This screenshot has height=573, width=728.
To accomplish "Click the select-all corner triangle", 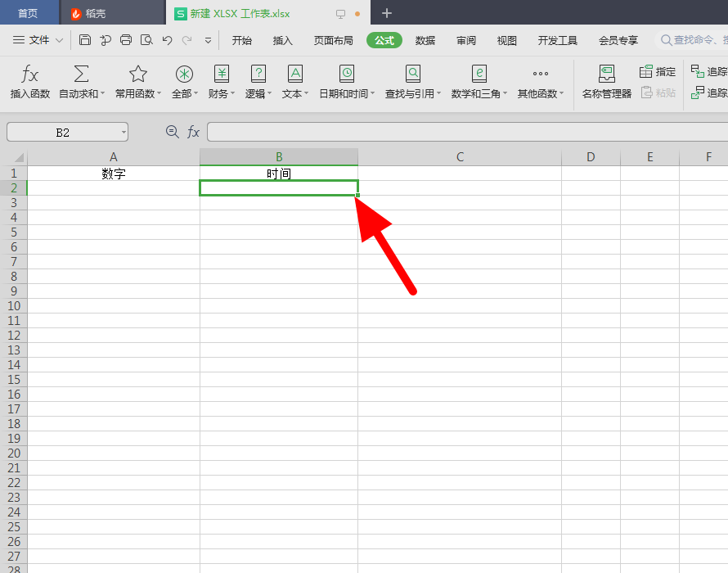I will pos(19,157).
